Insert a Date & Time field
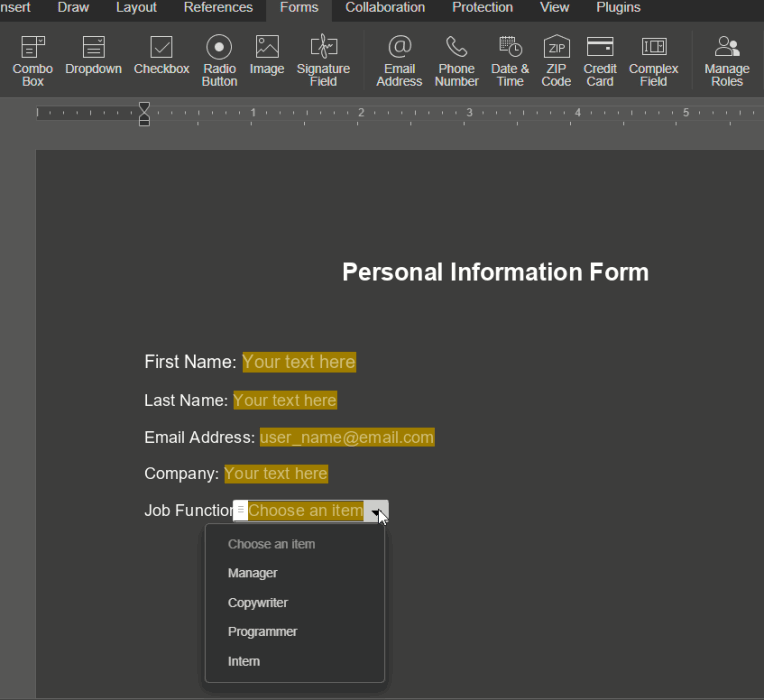This screenshot has width=764, height=700. click(x=510, y=61)
